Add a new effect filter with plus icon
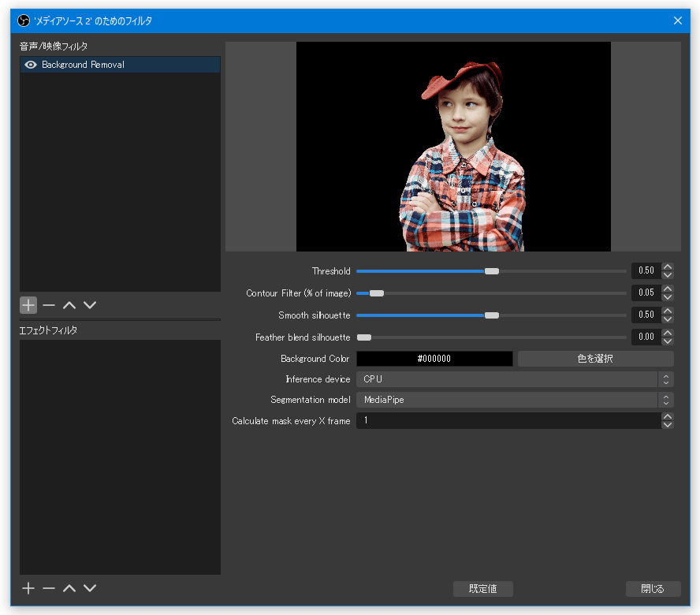Viewport: 700px width, 615px height. tap(28, 588)
